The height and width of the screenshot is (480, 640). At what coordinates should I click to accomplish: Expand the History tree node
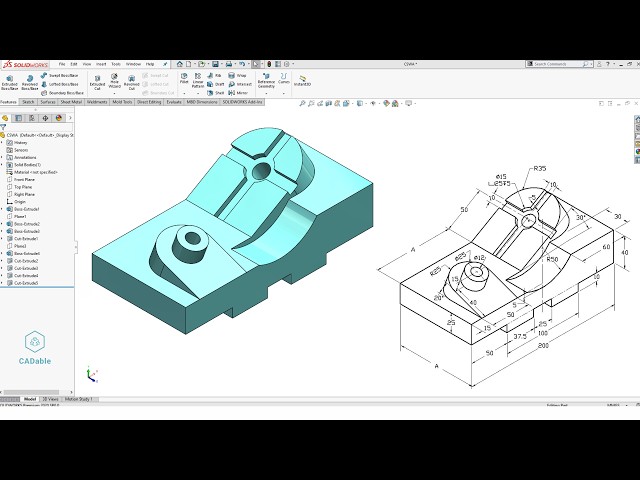tap(2, 143)
